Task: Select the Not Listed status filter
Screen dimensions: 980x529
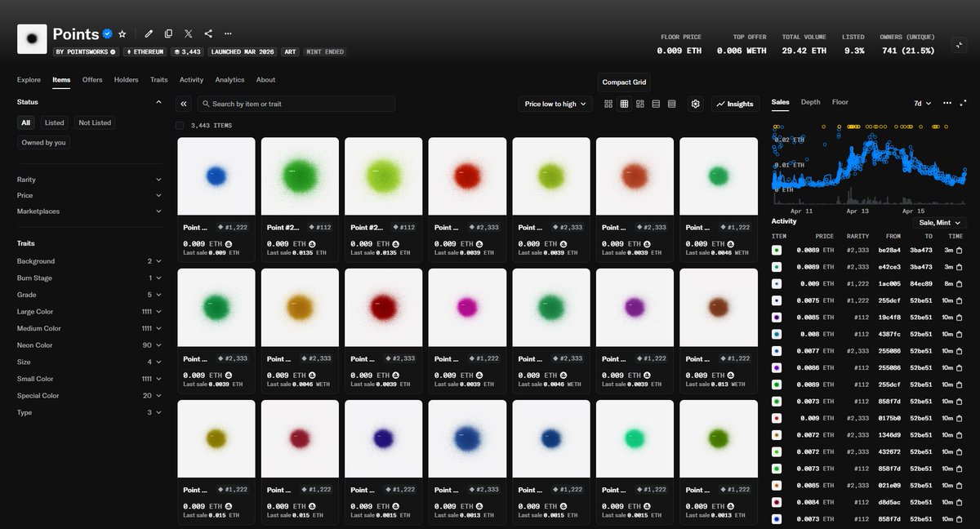Action: (x=95, y=122)
